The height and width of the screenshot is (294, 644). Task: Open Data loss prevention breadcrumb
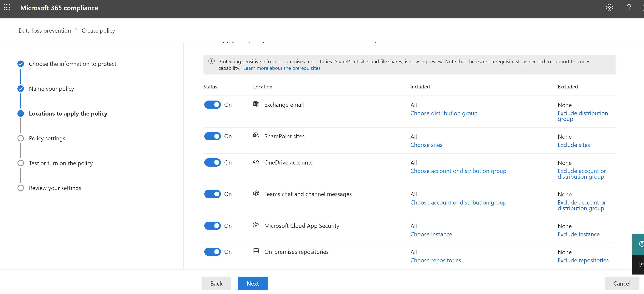point(45,31)
